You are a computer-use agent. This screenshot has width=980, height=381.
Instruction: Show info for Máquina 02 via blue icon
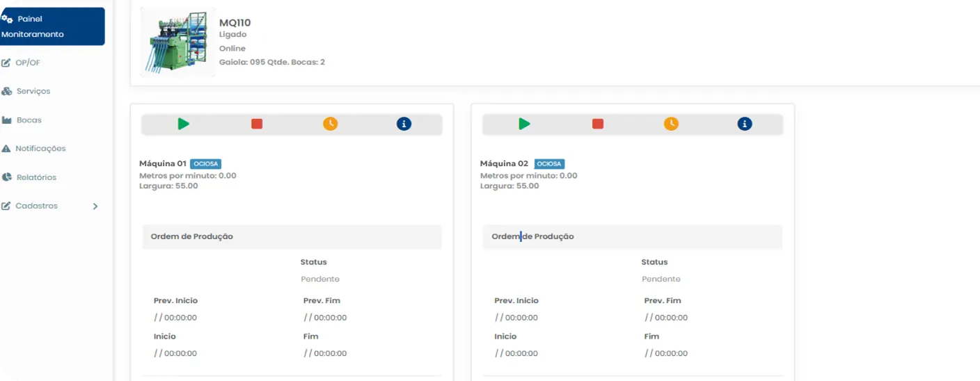pyautogui.click(x=745, y=124)
